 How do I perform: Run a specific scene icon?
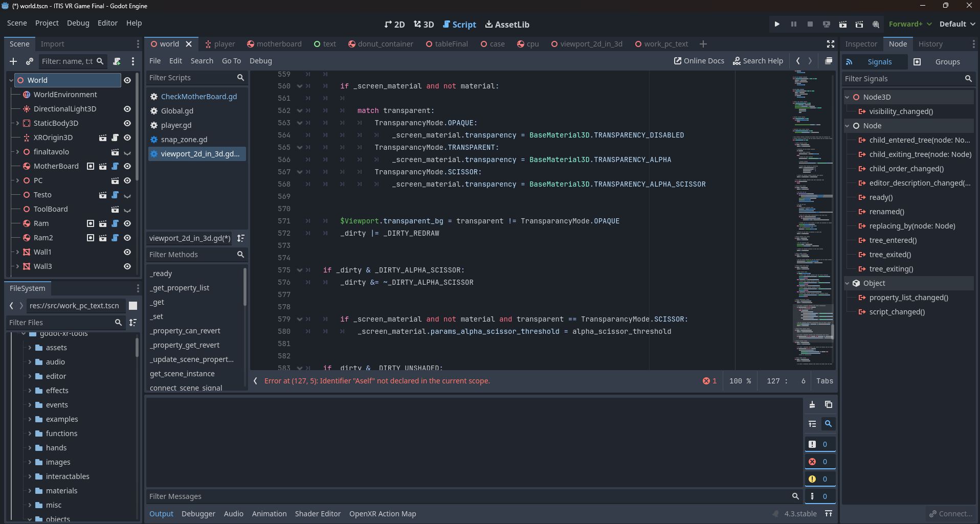point(859,24)
